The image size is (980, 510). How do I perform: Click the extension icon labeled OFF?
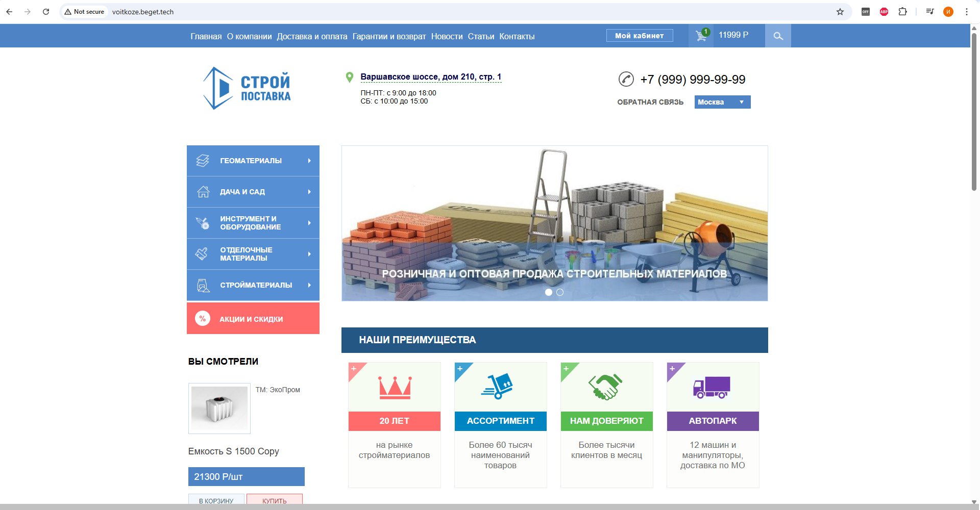(x=866, y=12)
